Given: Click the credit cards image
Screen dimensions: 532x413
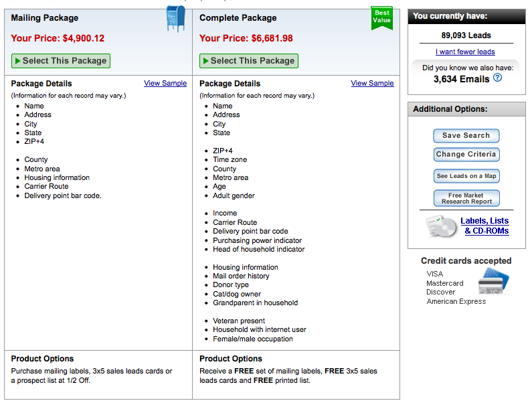Looking at the screenshot, I should 493,282.
